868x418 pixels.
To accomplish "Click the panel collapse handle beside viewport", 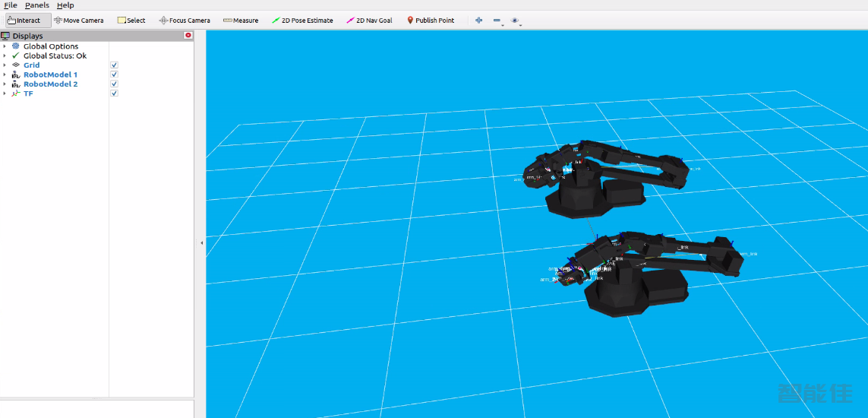I will coord(201,242).
